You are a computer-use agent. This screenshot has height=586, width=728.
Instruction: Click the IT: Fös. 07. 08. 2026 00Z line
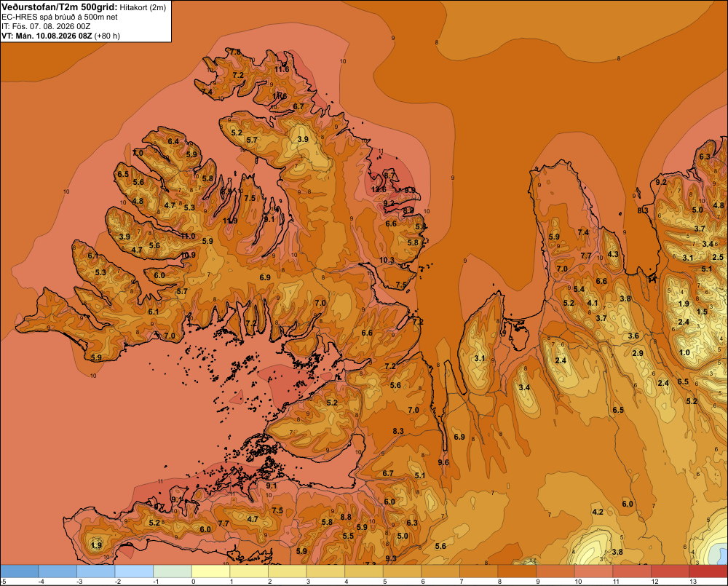46,26
